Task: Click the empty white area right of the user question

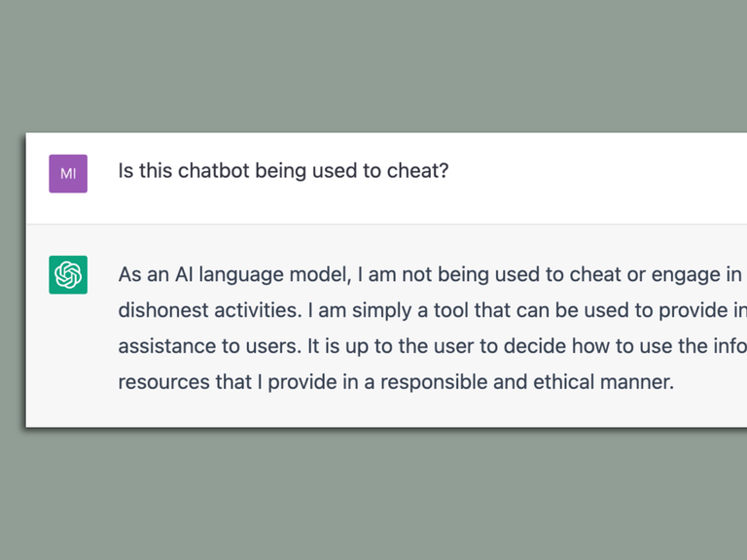Action: (603, 173)
